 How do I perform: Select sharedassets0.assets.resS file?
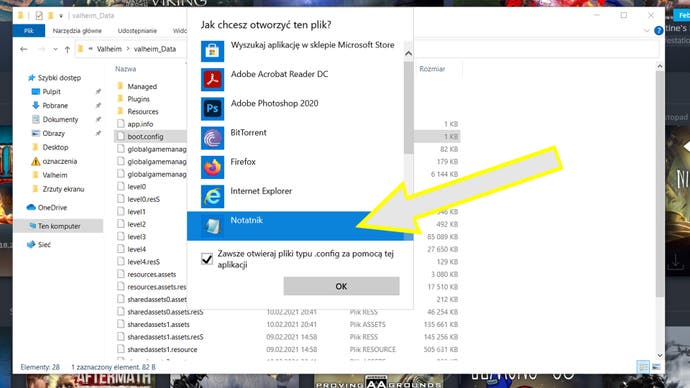click(165, 312)
